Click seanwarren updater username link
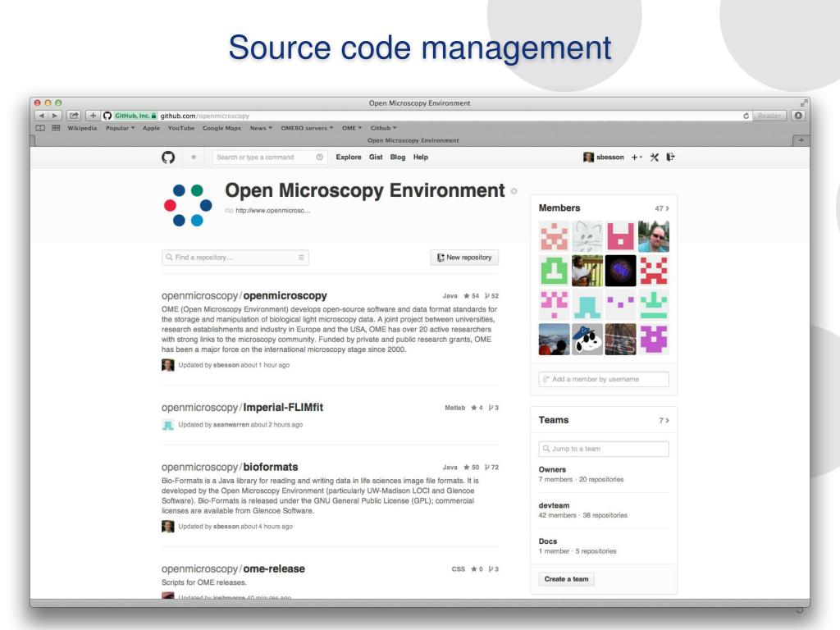The height and width of the screenshot is (630, 840). 231,424
